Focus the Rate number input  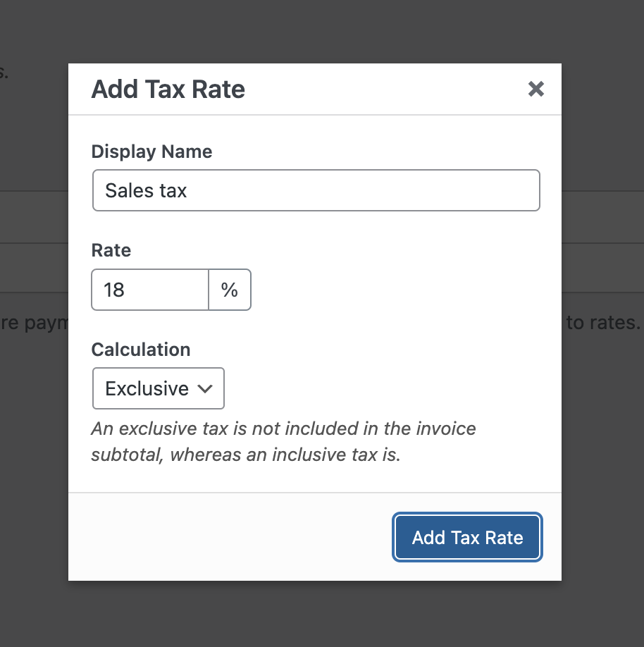[x=150, y=290]
